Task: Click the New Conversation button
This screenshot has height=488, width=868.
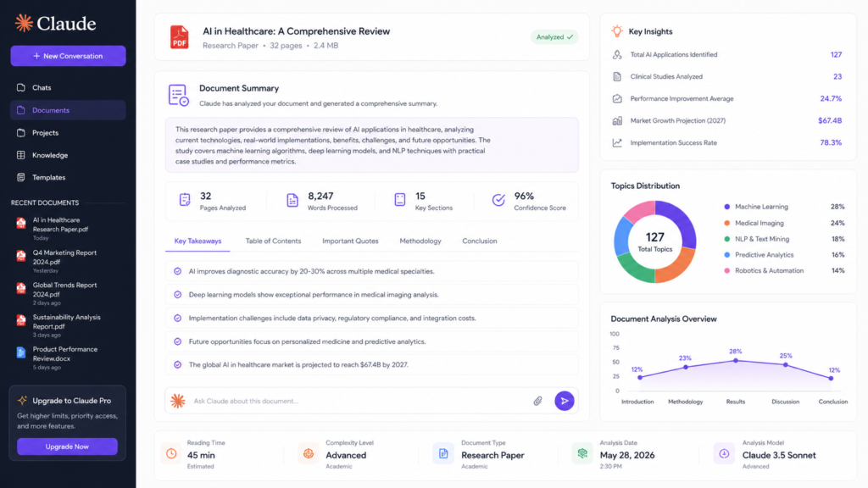Action: pyautogui.click(x=68, y=56)
